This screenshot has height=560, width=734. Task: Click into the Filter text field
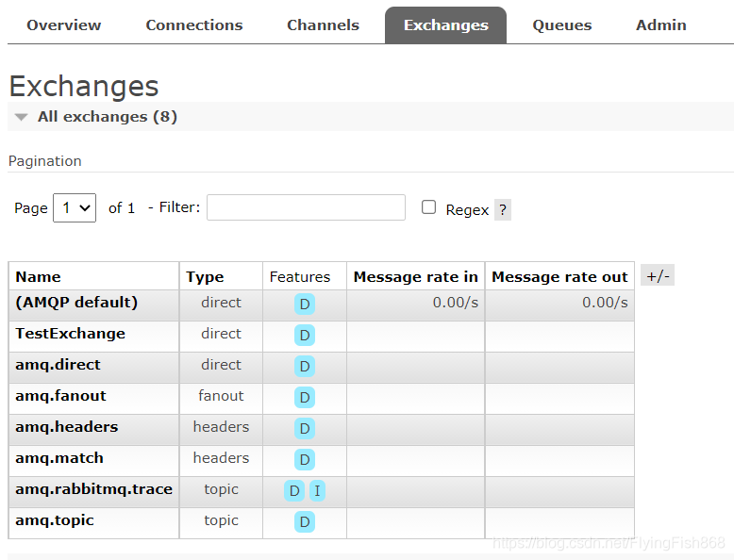click(x=306, y=207)
